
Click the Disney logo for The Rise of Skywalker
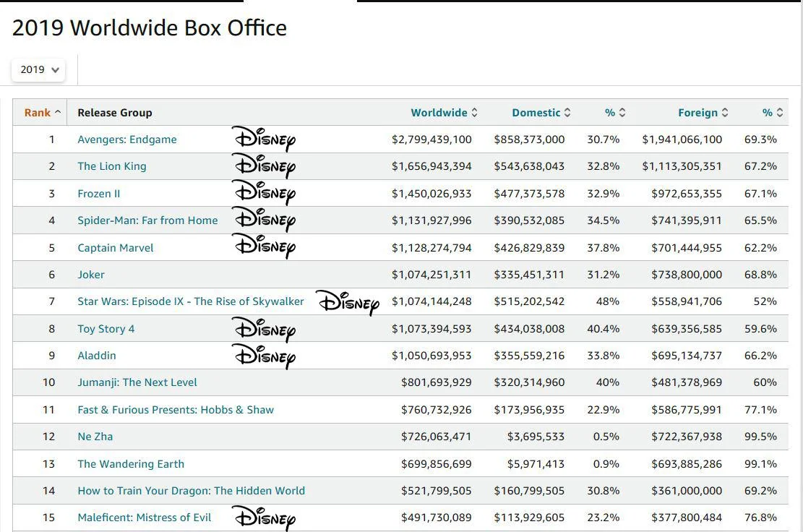click(x=347, y=304)
